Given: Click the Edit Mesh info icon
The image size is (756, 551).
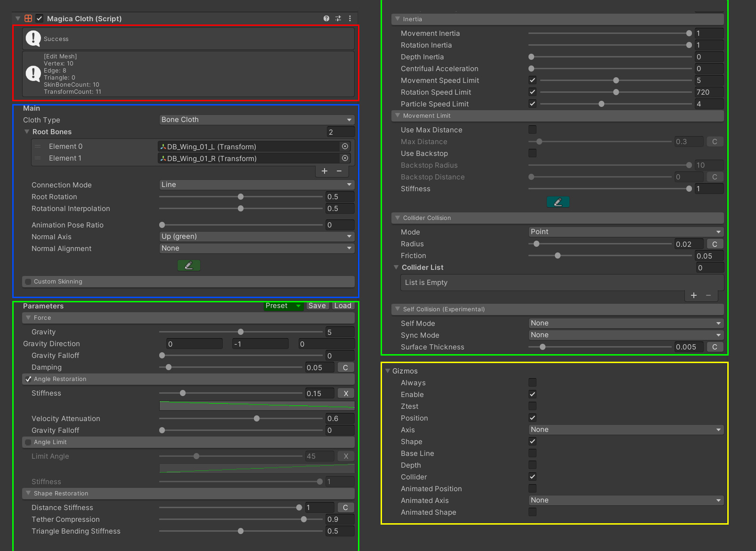Looking at the screenshot, I should 33,73.
